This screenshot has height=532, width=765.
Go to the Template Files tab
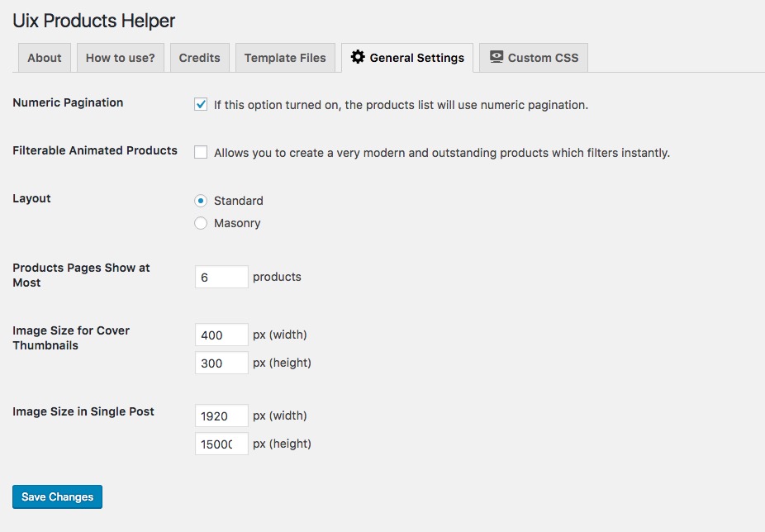pyautogui.click(x=285, y=58)
